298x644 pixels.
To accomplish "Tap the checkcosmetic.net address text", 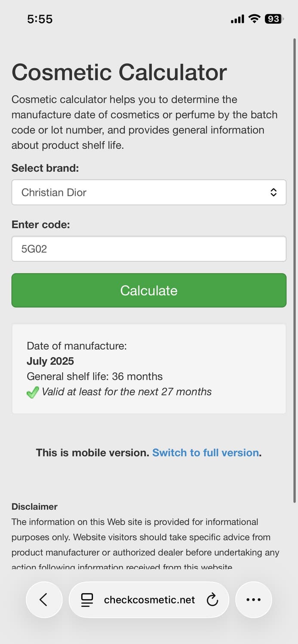I will coord(149,600).
